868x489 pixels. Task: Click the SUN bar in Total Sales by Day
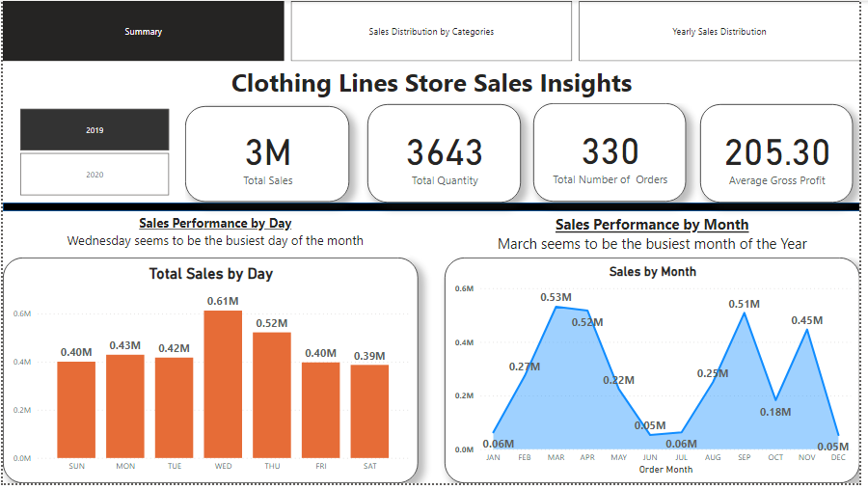click(x=76, y=410)
